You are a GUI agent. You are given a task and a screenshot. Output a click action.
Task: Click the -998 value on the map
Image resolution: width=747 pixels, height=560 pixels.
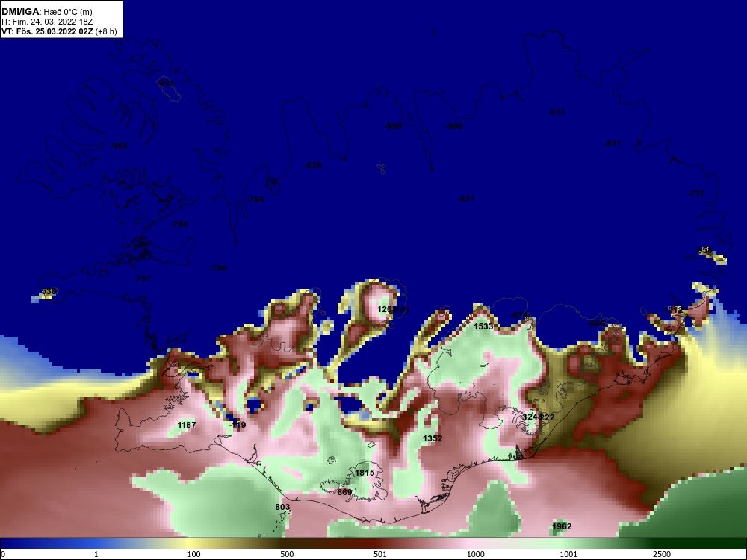(454, 126)
